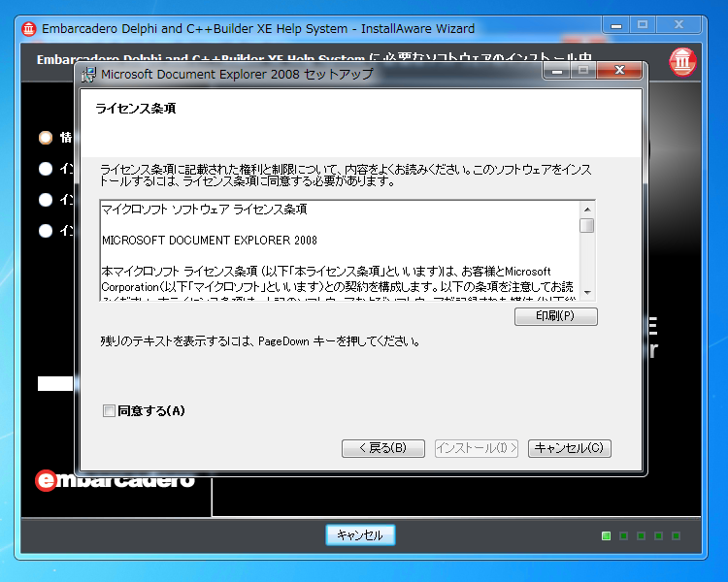Check the 同意する(A) agreement checkbox
Image resolution: width=728 pixels, height=582 pixels.
(x=109, y=410)
